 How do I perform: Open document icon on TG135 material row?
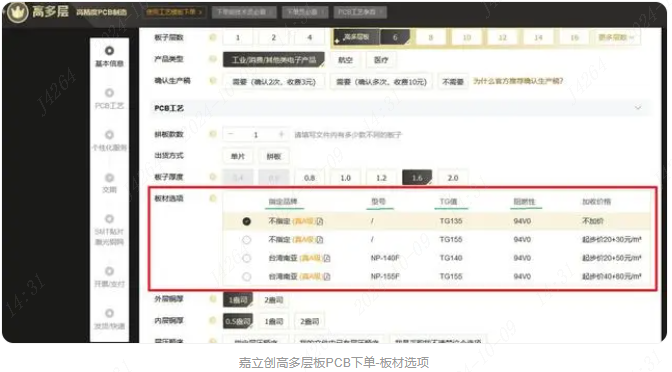click(x=320, y=221)
